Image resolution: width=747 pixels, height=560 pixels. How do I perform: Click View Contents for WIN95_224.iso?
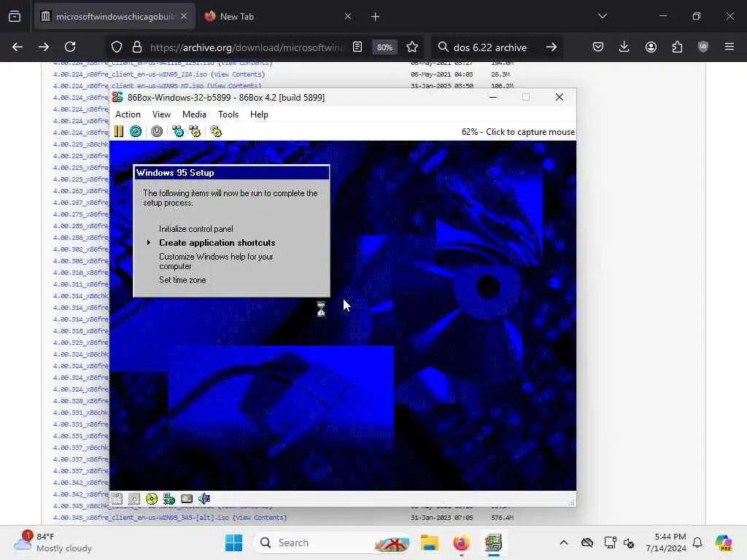pos(238,74)
